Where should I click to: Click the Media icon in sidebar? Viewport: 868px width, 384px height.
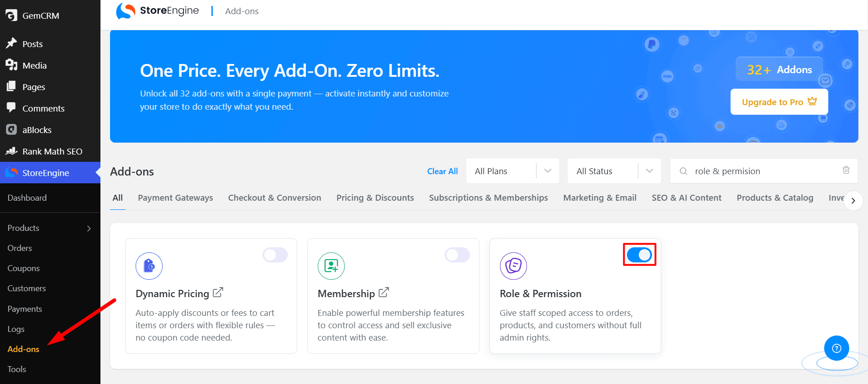click(11, 65)
